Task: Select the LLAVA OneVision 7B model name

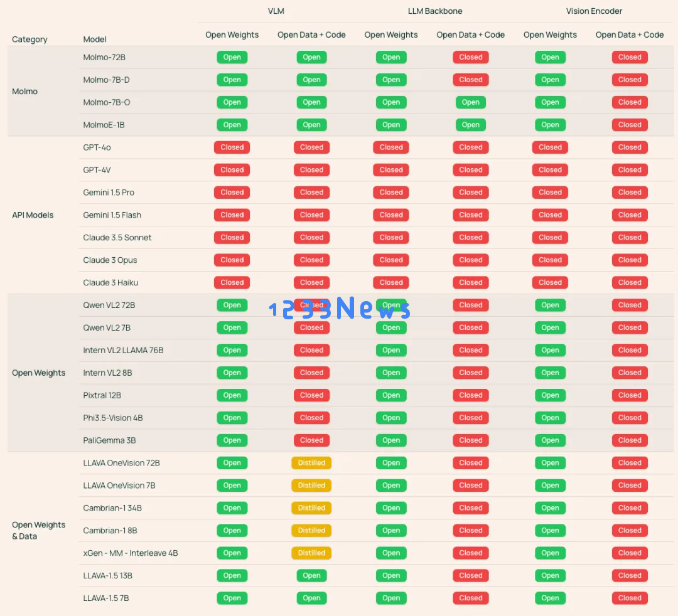Action: click(119, 486)
